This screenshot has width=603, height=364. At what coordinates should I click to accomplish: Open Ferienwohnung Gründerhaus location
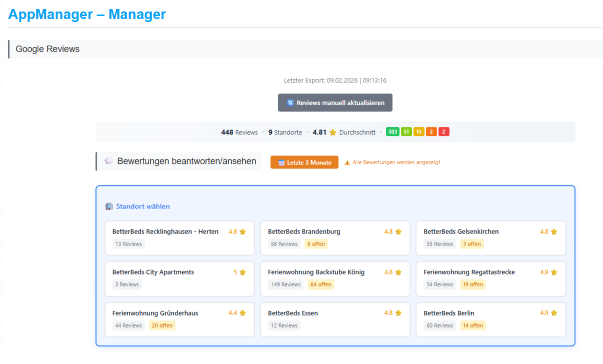pyautogui.click(x=180, y=319)
